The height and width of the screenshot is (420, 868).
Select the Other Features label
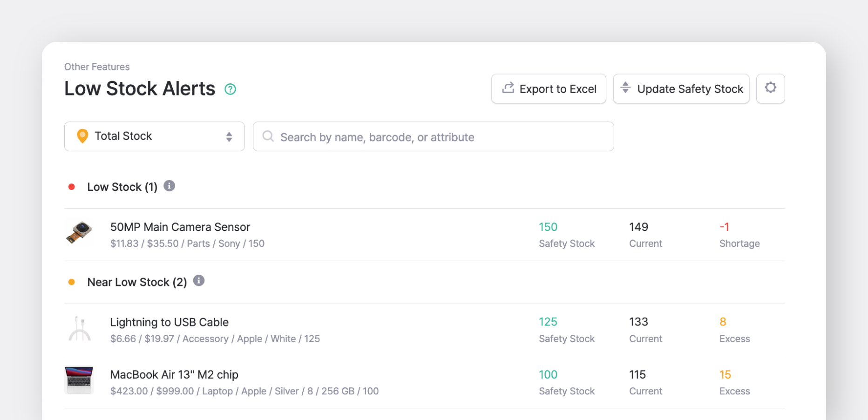pyautogui.click(x=97, y=67)
